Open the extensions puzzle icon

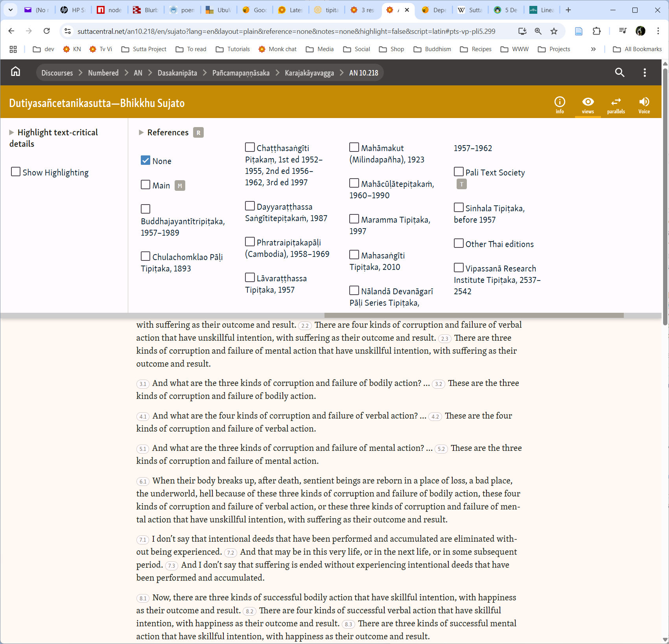(597, 31)
